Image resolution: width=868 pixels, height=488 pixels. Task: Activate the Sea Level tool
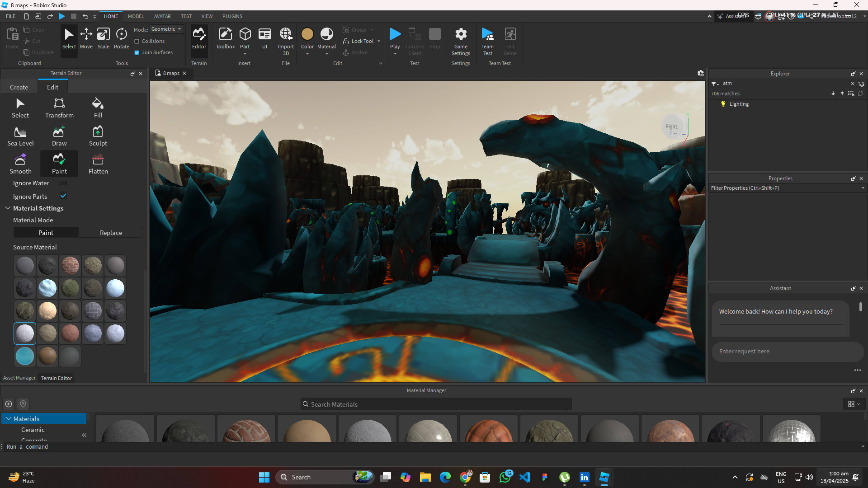click(x=20, y=136)
